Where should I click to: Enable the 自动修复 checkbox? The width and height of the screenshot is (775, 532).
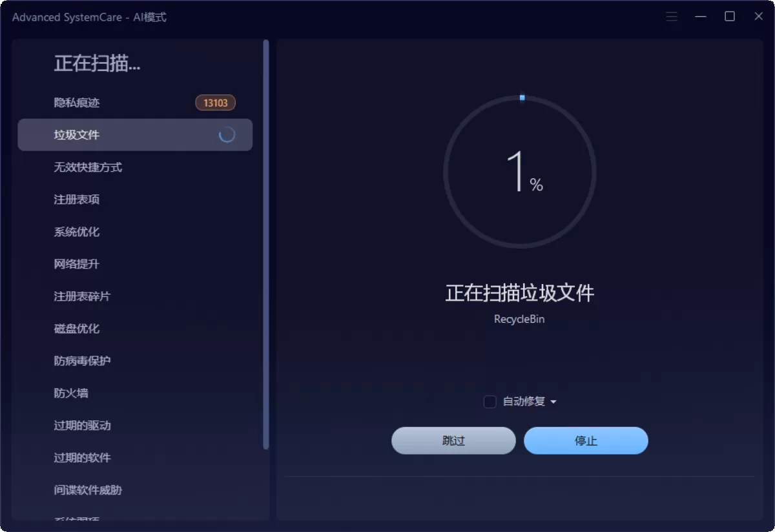[x=490, y=402]
